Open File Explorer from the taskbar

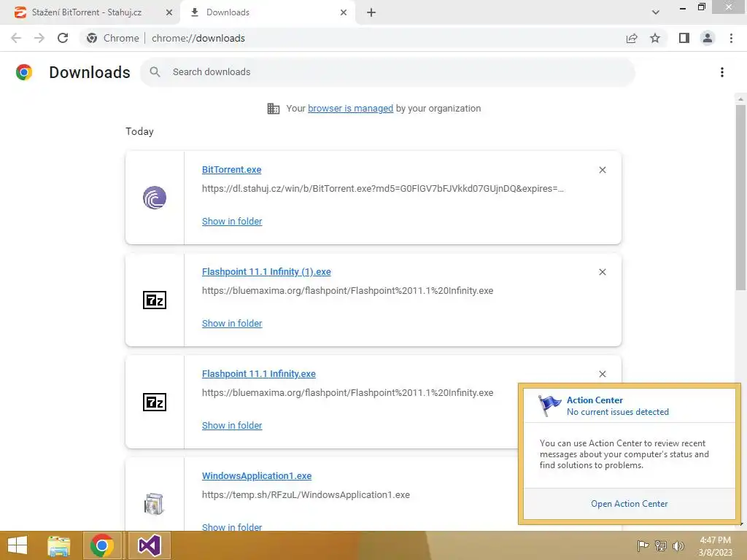58,545
